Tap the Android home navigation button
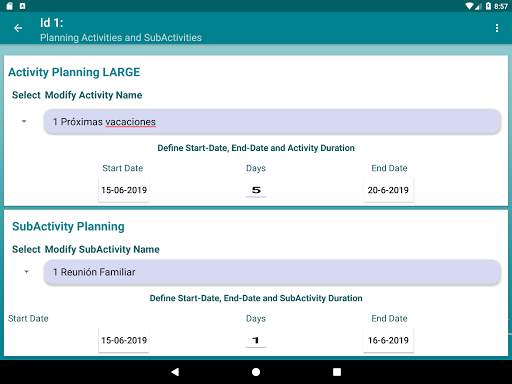Viewport: 512px width, 384px height. coord(256,372)
